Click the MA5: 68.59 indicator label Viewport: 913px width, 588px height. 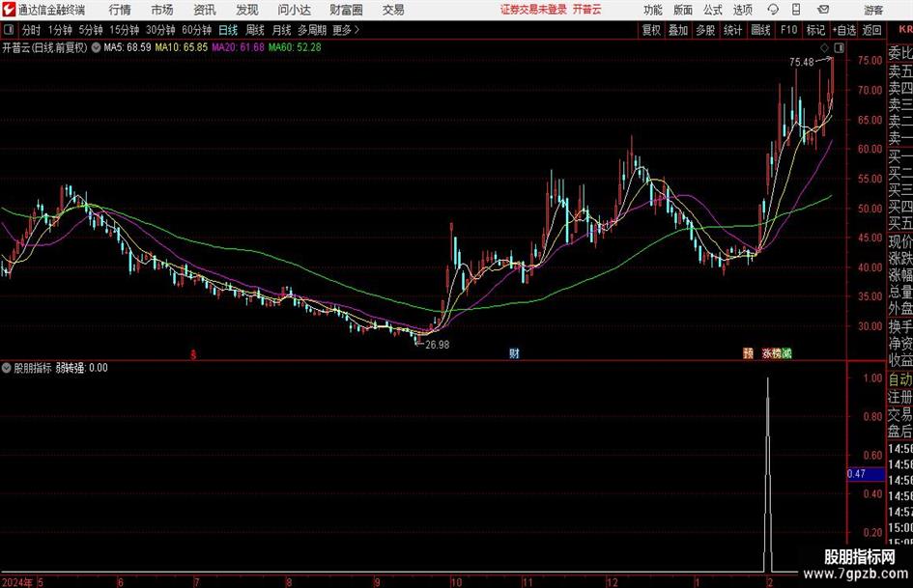(128, 47)
